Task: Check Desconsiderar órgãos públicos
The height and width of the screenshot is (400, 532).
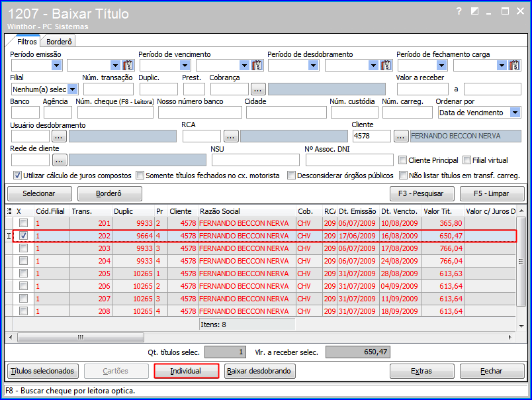Action: click(x=291, y=175)
